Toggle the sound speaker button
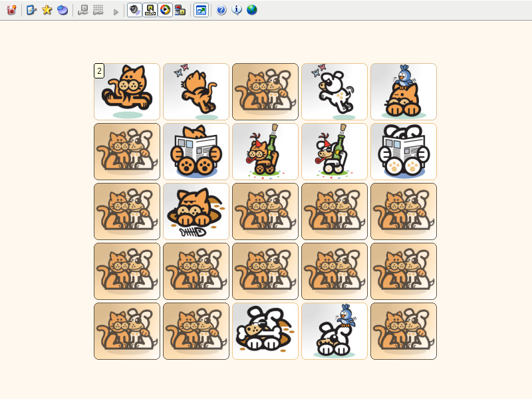The image size is (532, 399). pos(134,10)
